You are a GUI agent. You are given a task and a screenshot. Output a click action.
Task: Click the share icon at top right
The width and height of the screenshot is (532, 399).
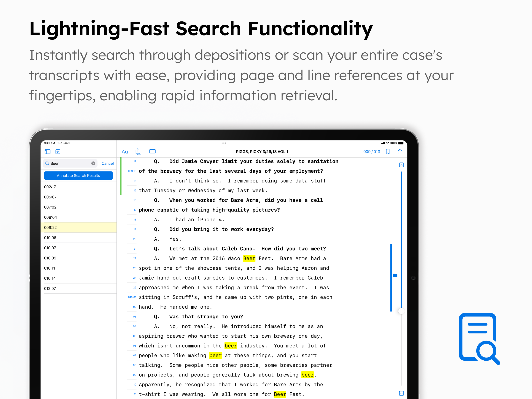click(x=400, y=152)
